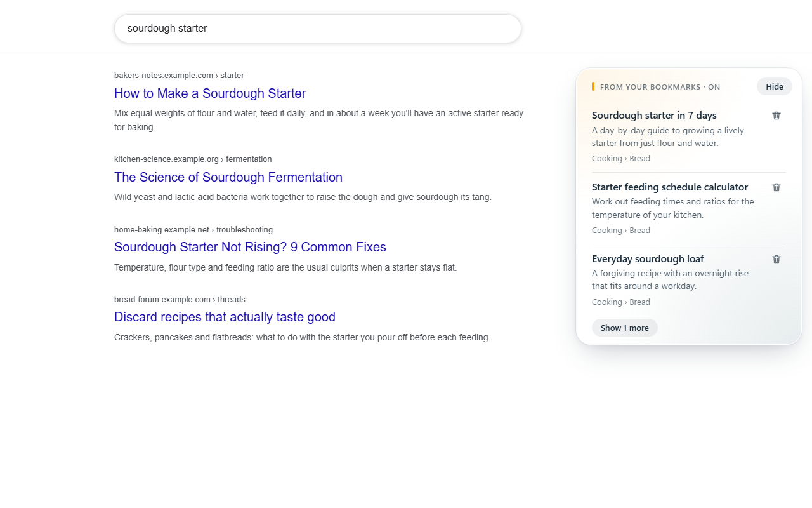Expand list with 'Show 1 more'

[625, 328]
